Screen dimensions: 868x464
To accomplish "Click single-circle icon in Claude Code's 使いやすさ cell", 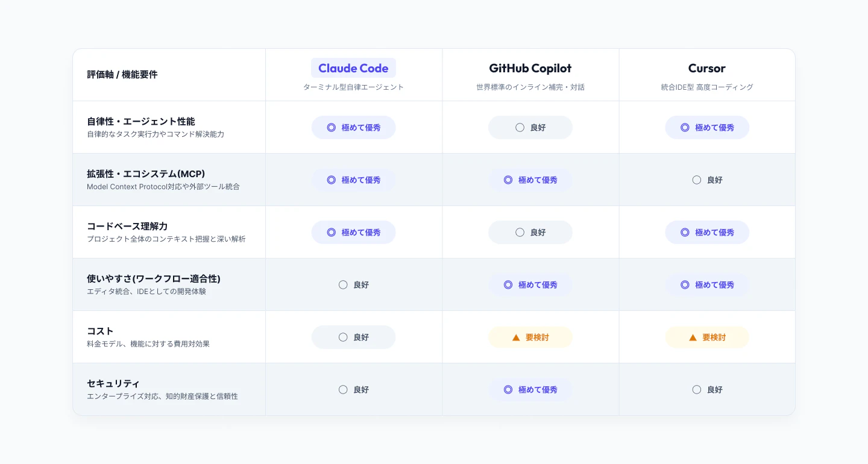I will [343, 285].
